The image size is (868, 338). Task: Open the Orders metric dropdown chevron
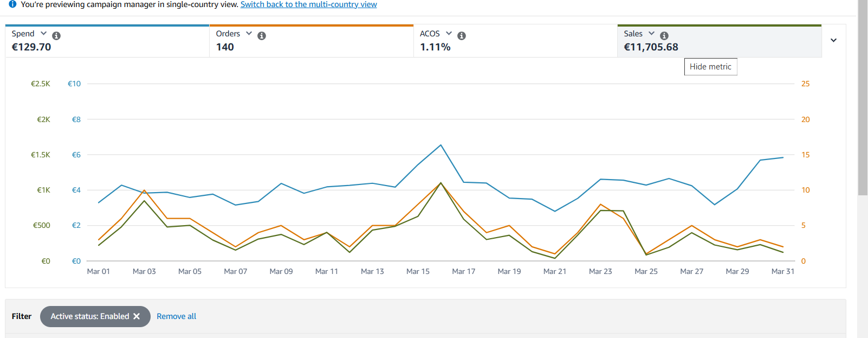pyautogui.click(x=249, y=34)
